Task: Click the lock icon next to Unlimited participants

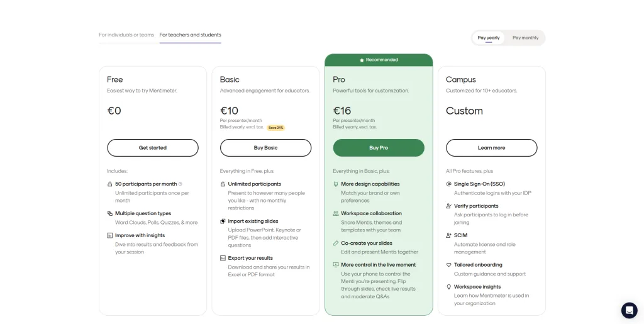Action: [x=223, y=184]
